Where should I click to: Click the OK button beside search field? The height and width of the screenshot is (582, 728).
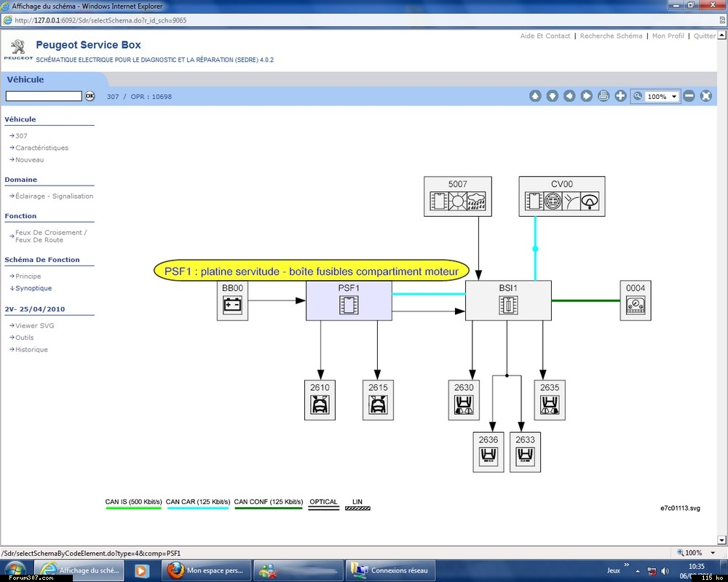tap(90, 96)
